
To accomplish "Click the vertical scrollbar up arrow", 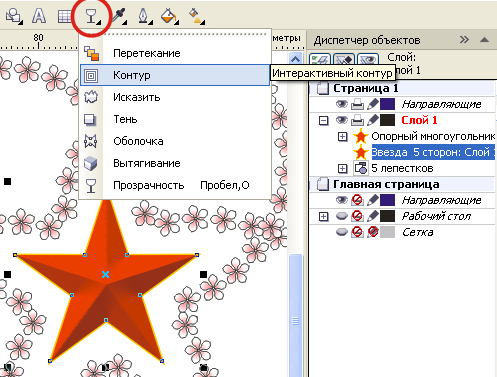I will point(295,59).
